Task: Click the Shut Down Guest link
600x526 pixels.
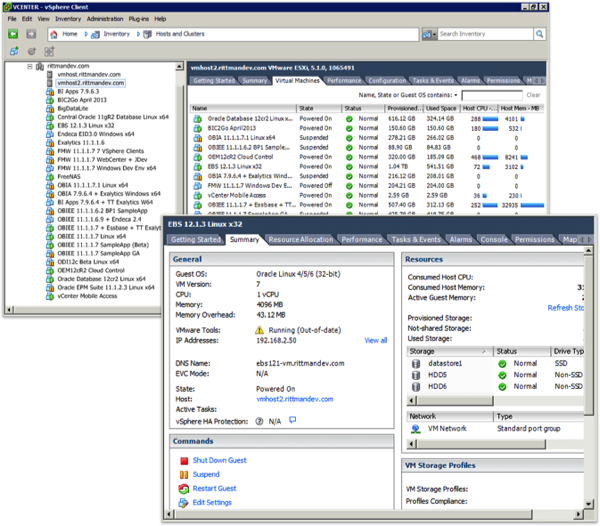Action: (220, 461)
